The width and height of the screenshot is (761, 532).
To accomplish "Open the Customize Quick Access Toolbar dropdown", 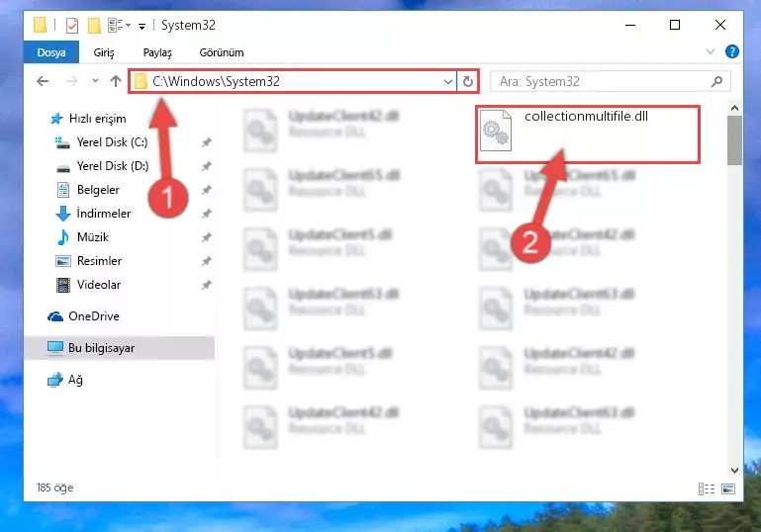I will click(x=142, y=26).
